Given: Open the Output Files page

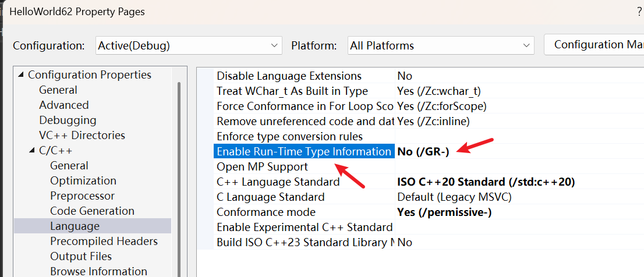Looking at the screenshot, I should point(81,257).
